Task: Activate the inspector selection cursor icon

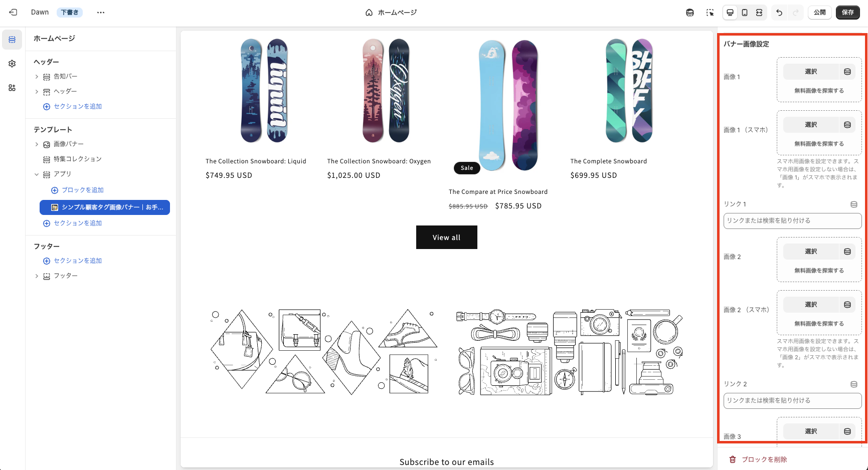Action: pyautogui.click(x=710, y=13)
